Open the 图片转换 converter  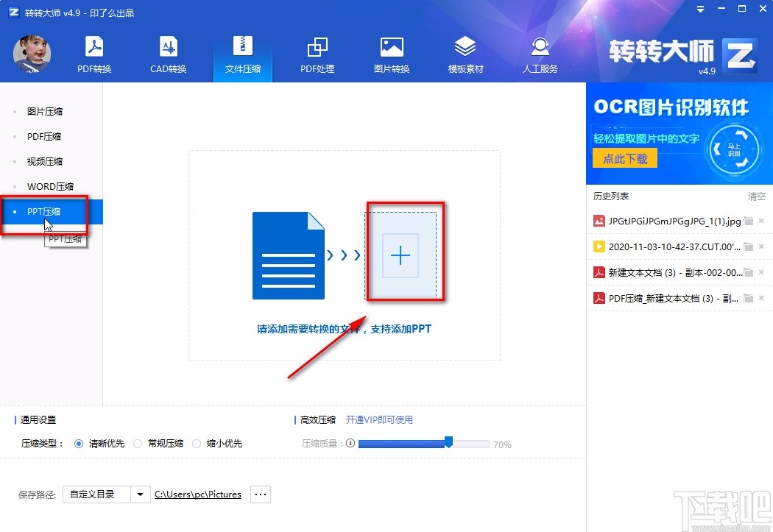[x=392, y=53]
